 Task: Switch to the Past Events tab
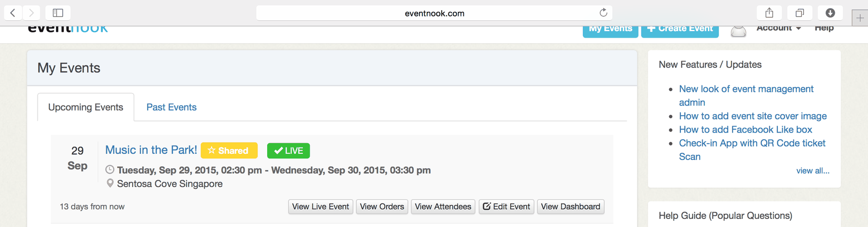[x=171, y=107]
